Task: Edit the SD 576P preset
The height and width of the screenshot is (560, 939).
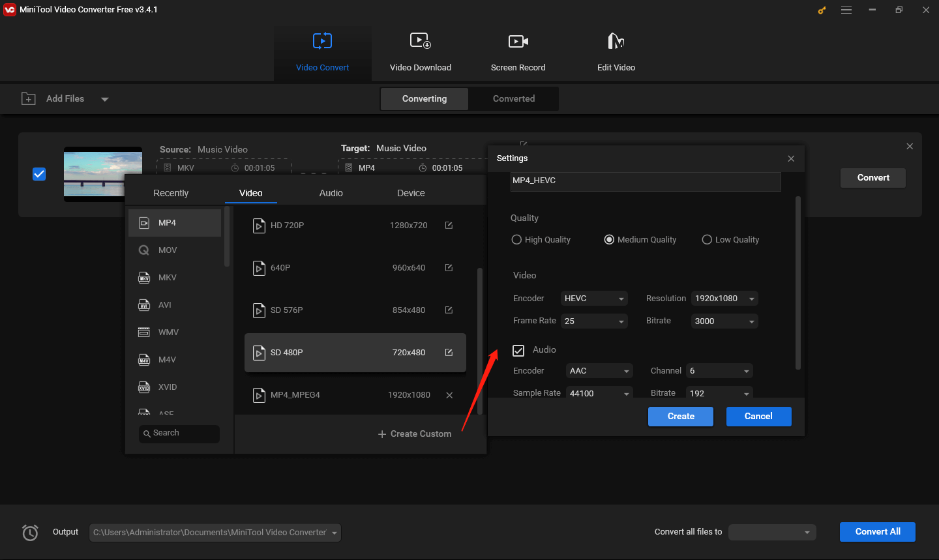Action: [x=449, y=310]
